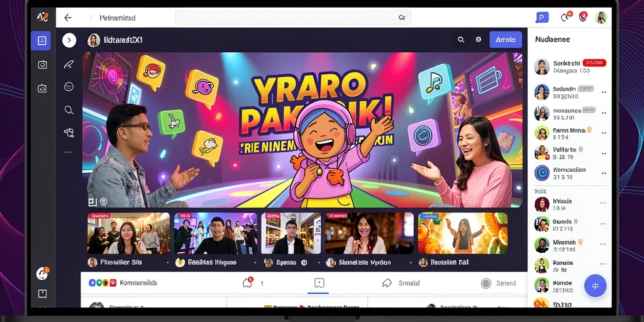
Task: Open the connected nodes share icon
Action: (x=69, y=132)
